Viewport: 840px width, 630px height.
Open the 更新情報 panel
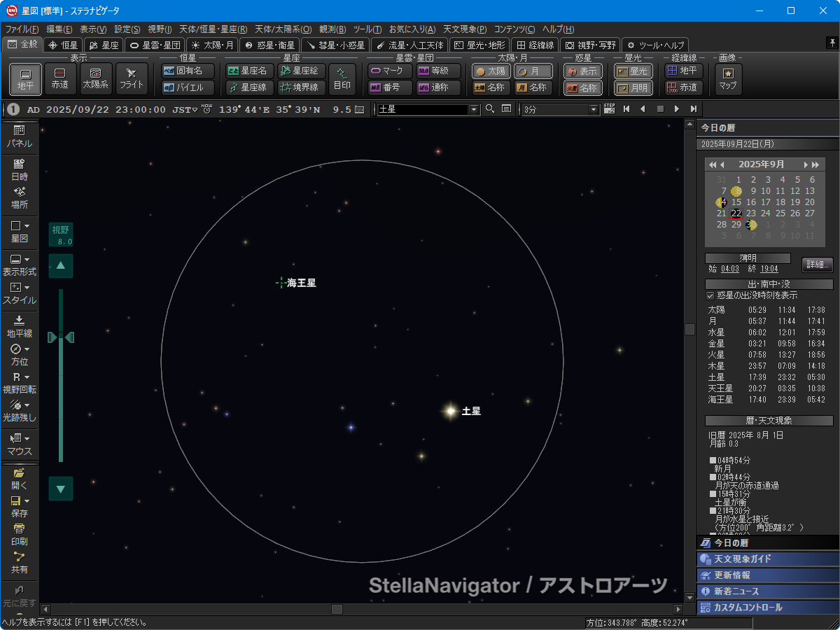[x=768, y=575]
